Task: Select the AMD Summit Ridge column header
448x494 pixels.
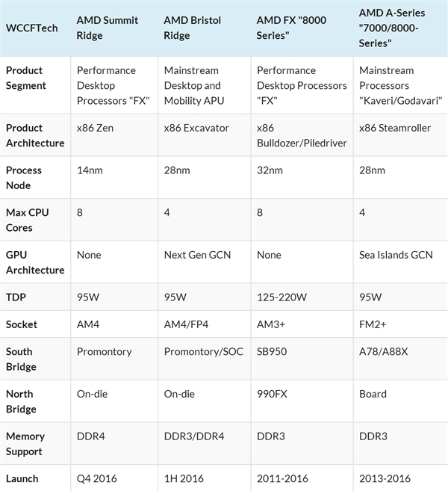Action: (107, 28)
